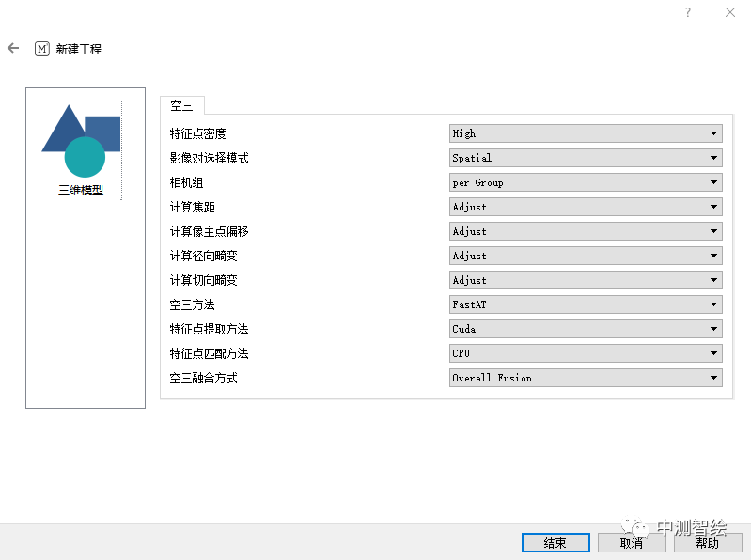Open the 相机组 per Group dropdown
Viewport: 751px width, 560px height.
click(586, 182)
